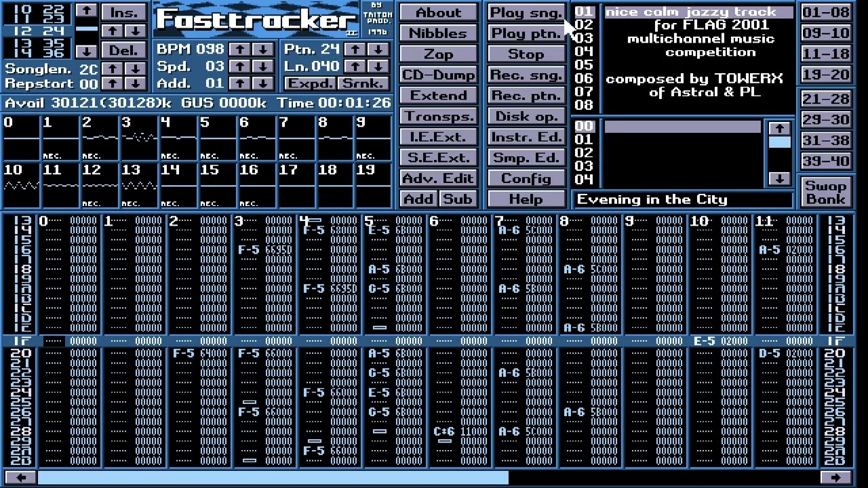Switch to instrument bank 31-38
868x488 pixels.
coord(825,140)
